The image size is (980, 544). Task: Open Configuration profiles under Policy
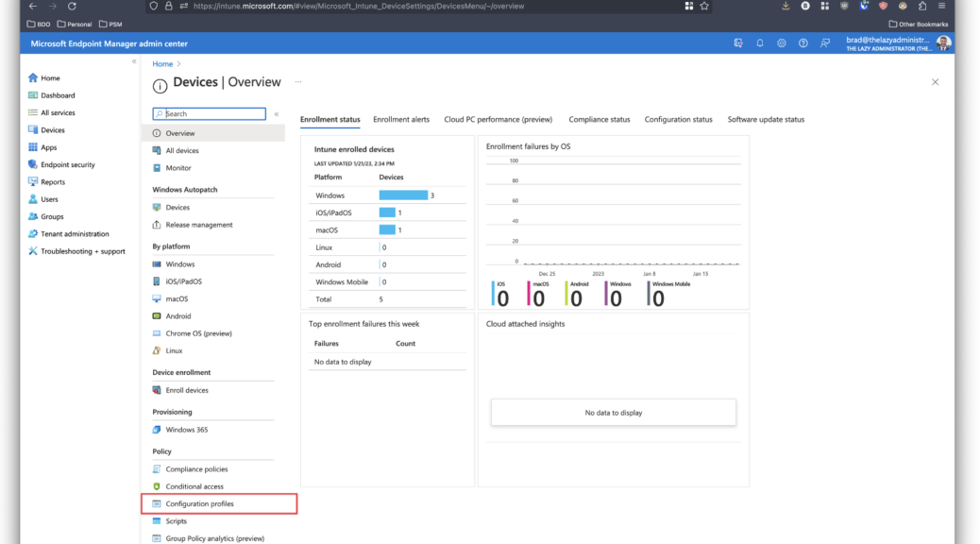[219, 504]
